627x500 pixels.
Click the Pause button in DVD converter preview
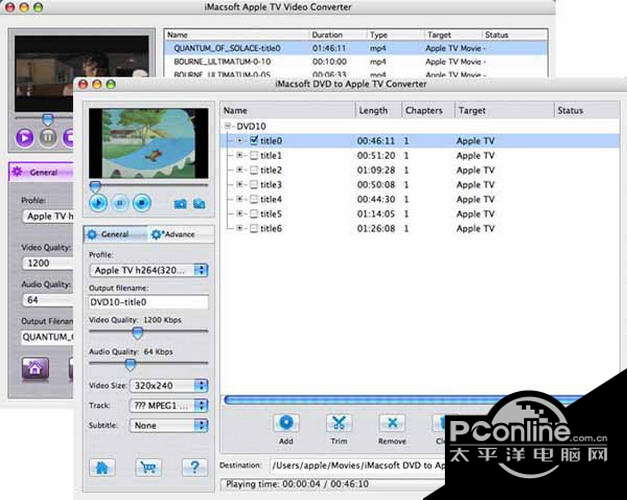point(120,203)
